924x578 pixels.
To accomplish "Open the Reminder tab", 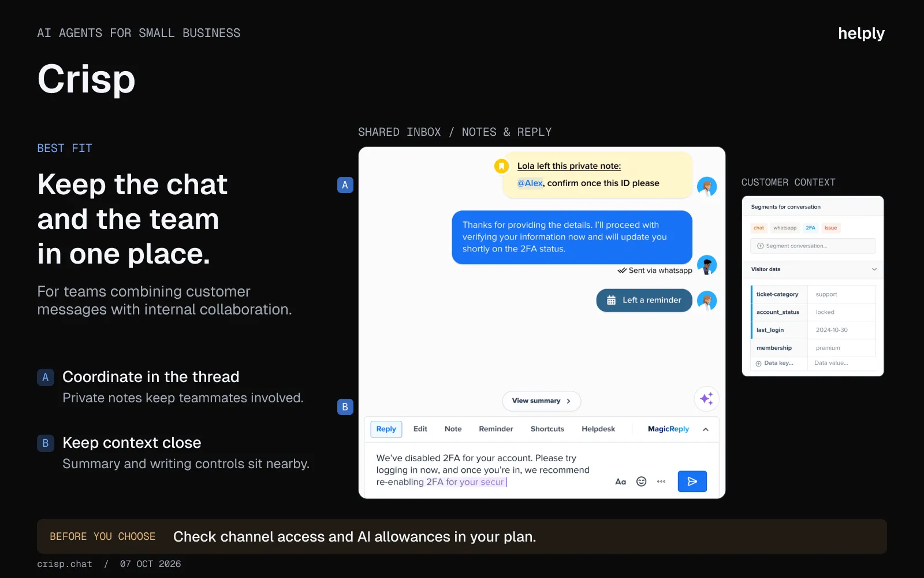I will (x=495, y=429).
